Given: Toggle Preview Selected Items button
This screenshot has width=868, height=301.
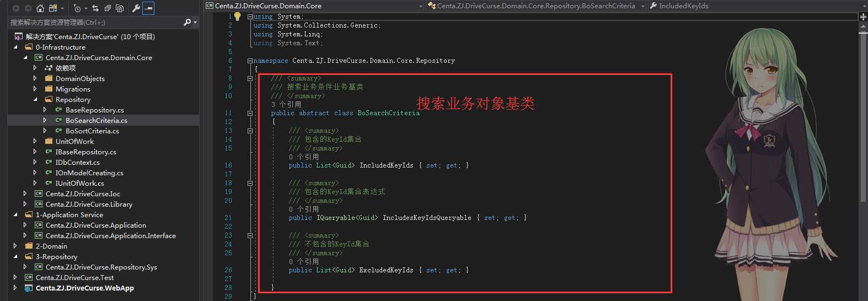Looking at the screenshot, I should click(148, 8).
